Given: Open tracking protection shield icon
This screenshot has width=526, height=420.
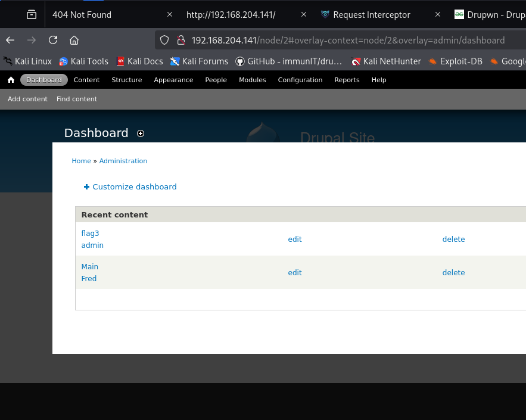Looking at the screenshot, I should coord(165,41).
